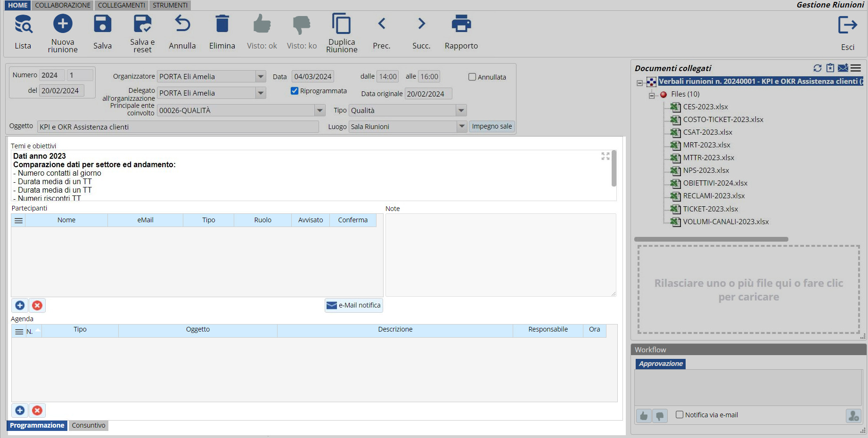868x438 pixels.
Task: Go to next meeting with Succ. arrow
Action: (421, 24)
